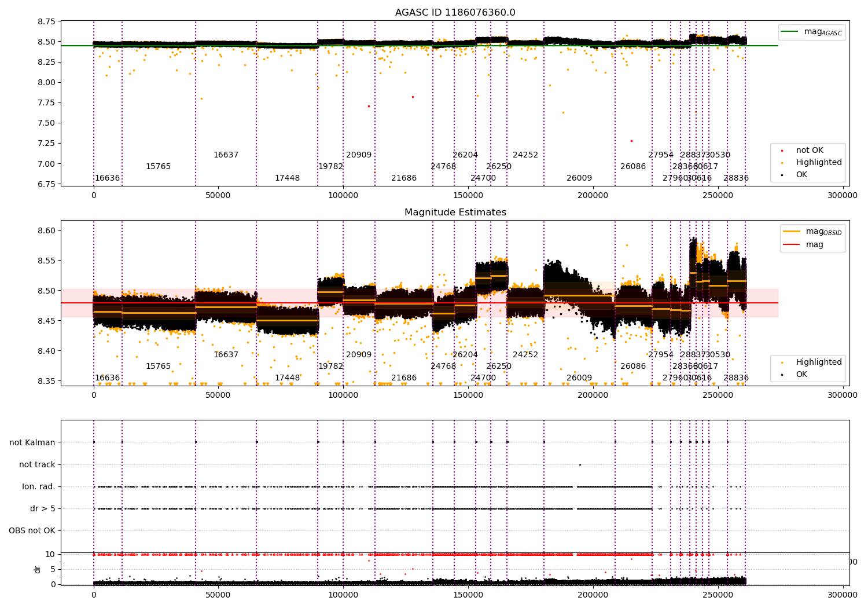Image resolution: width=868 pixels, height=608 pixels.
Task: Click the lowest red 'not OK' outlier point
Action: coord(631,141)
